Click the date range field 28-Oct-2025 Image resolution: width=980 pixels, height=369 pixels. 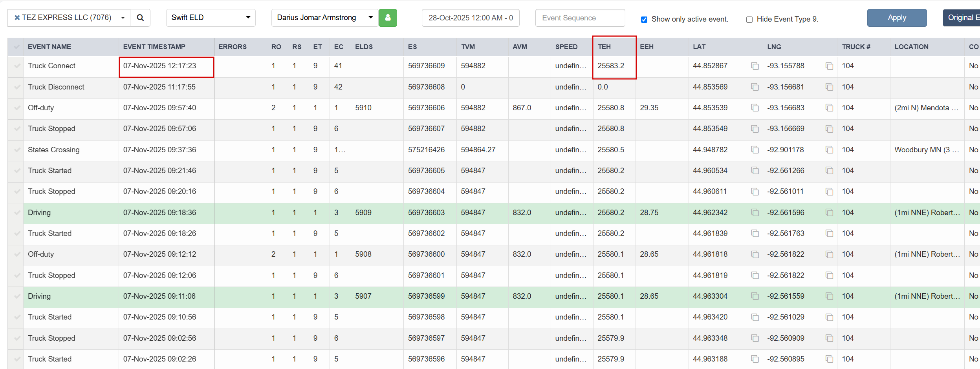point(471,18)
